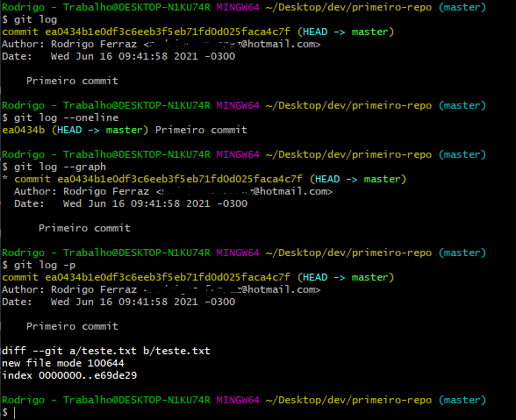
Task: Click "0000000" on the index line
Action: [61, 375]
